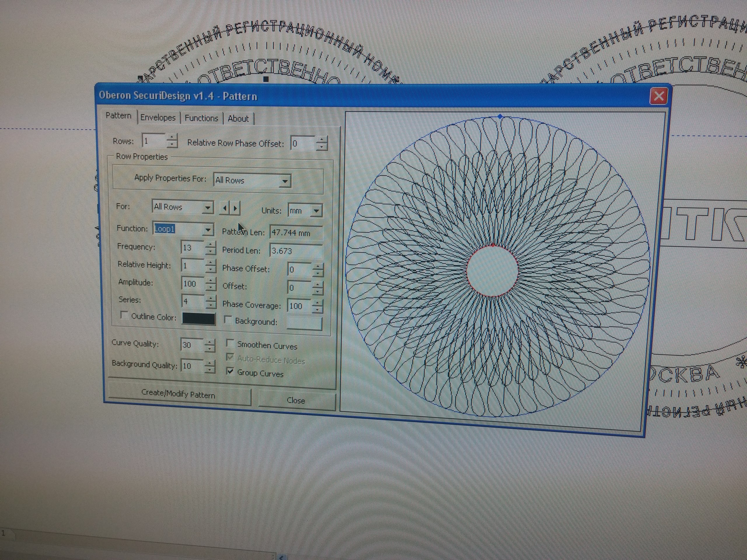Pick the black Outline Color swatch
Image resolution: width=747 pixels, height=560 pixels.
pos(199,318)
